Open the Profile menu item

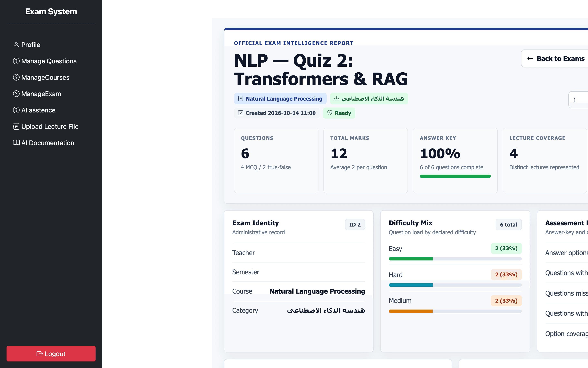[x=51, y=45]
